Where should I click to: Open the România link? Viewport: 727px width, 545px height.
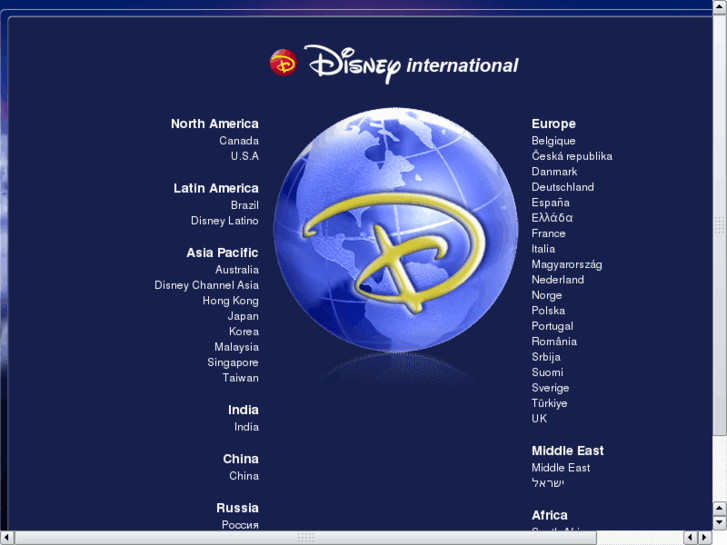pyautogui.click(x=554, y=341)
